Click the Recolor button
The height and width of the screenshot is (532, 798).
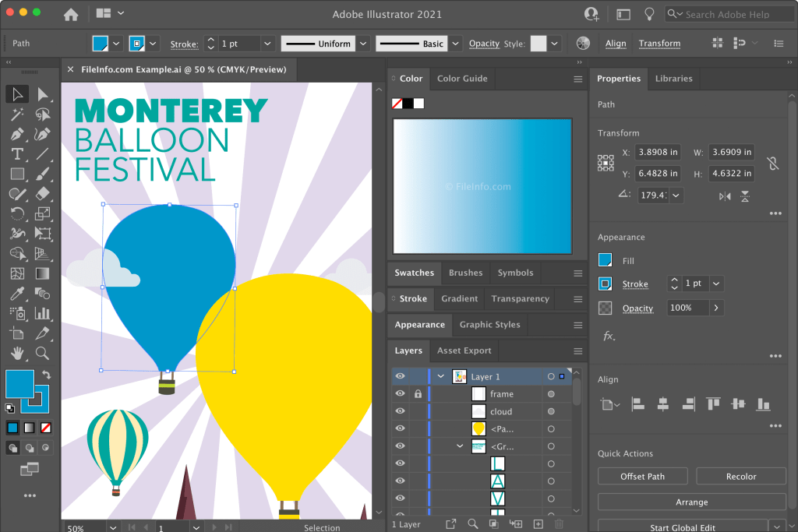point(740,476)
